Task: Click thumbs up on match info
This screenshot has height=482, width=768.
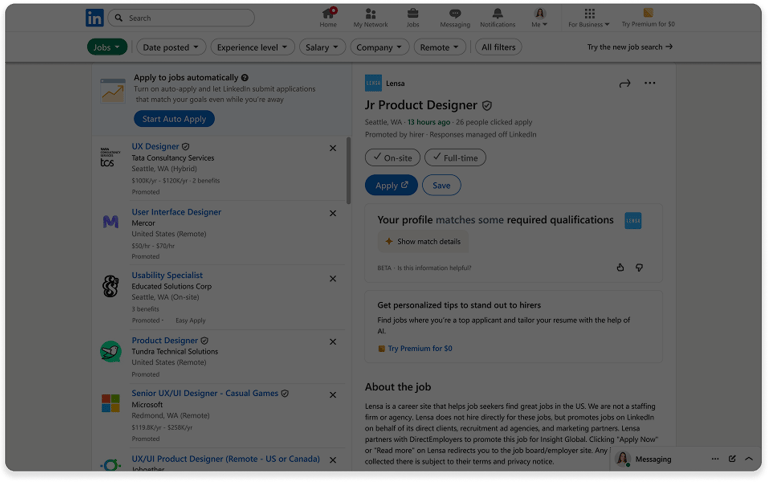Action: pyautogui.click(x=620, y=267)
